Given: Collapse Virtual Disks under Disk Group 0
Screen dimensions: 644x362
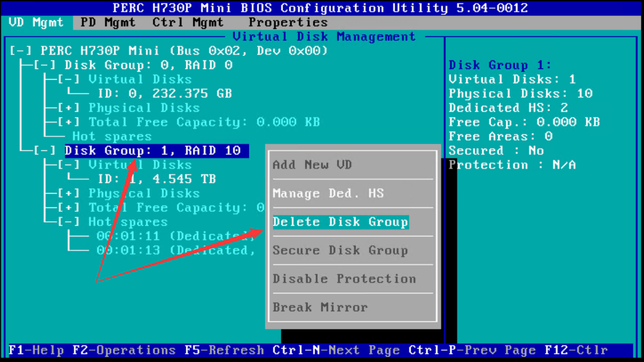Looking at the screenshot, I should 69,79.
